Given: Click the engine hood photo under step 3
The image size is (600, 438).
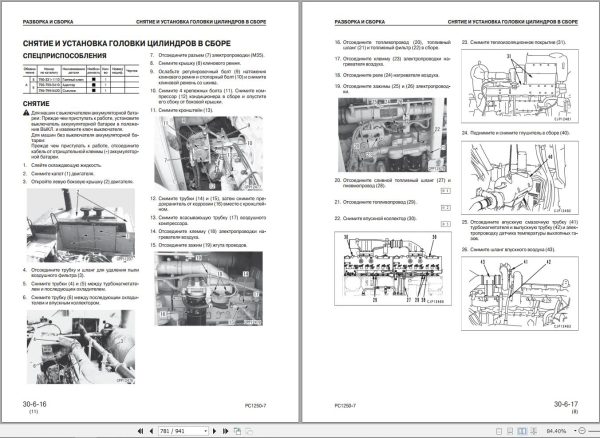Looking at the screenshot, I should pyautogui.click(x=81, y=225).
